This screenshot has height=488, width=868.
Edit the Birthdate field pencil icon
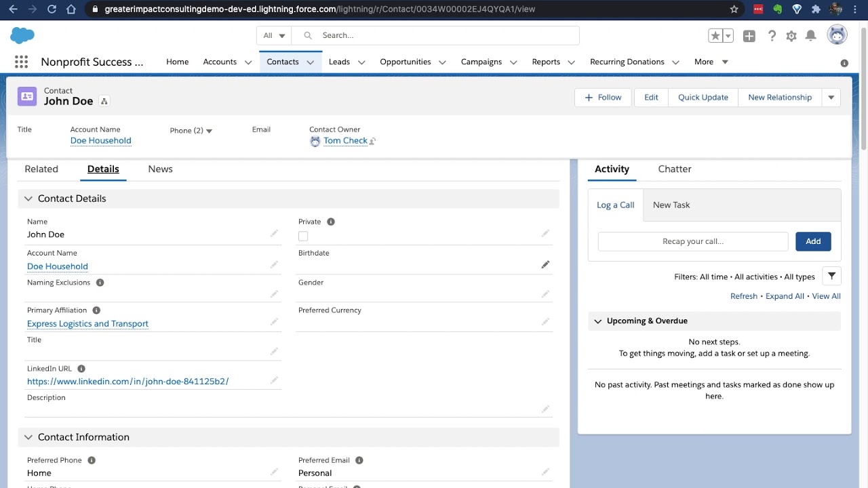[545, 264]
